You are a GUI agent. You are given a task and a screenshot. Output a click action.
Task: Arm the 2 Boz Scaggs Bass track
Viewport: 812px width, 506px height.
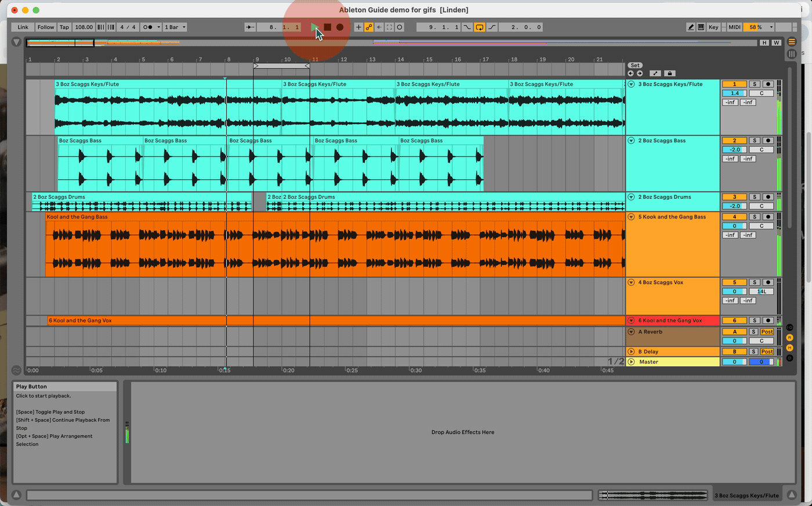[x=768, y=140]
